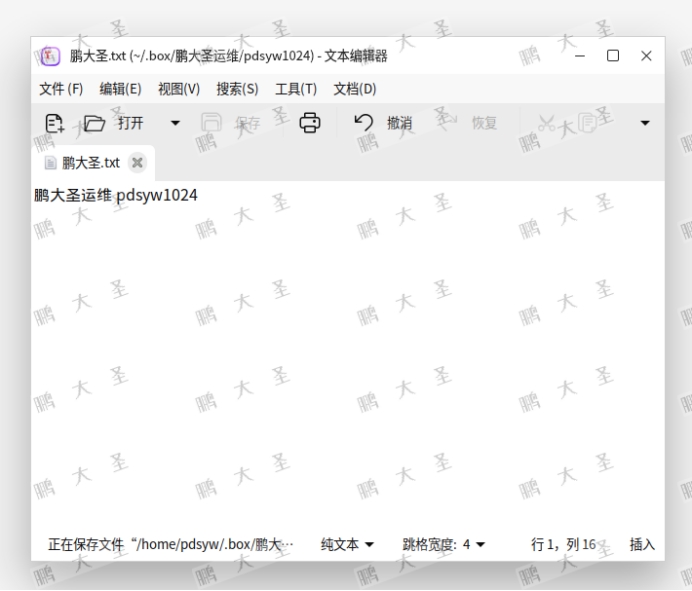Viewport: 692px width, 591px height.
Task: Click the 保存 save icon
Action: coord(211,123)
